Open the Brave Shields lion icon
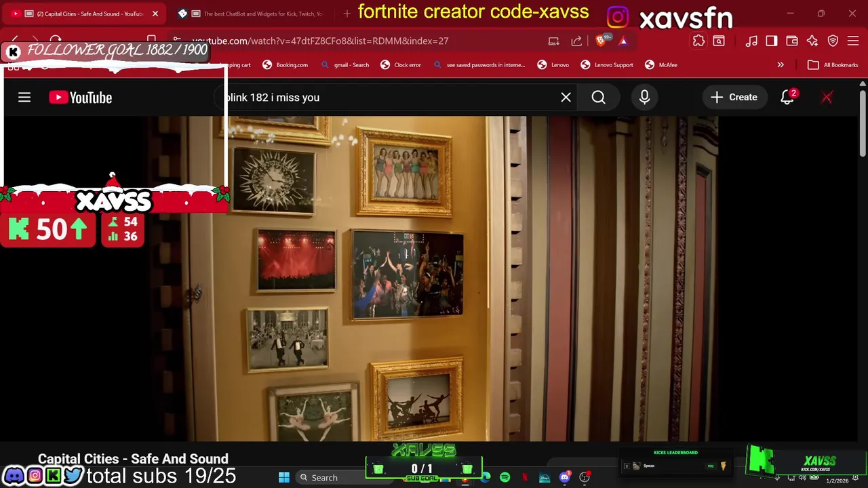Viewport: 868px width, 488px height. click(601, 41)
